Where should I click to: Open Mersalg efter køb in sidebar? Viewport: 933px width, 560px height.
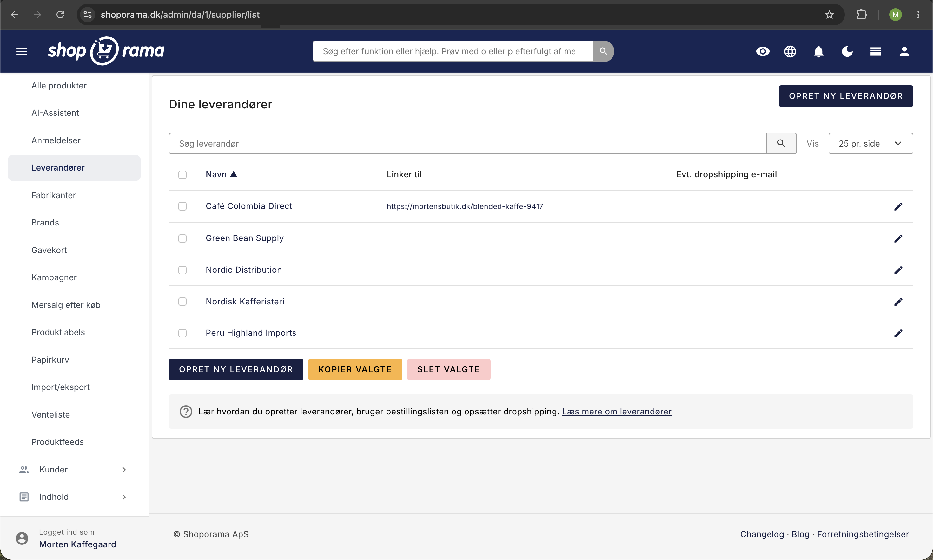point(66,305)
